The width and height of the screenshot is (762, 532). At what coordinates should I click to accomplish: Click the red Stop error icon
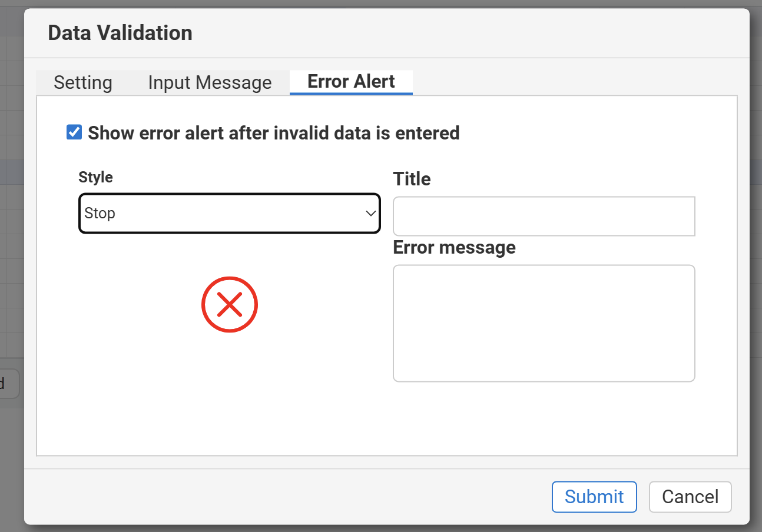click(x=230, y=304)
